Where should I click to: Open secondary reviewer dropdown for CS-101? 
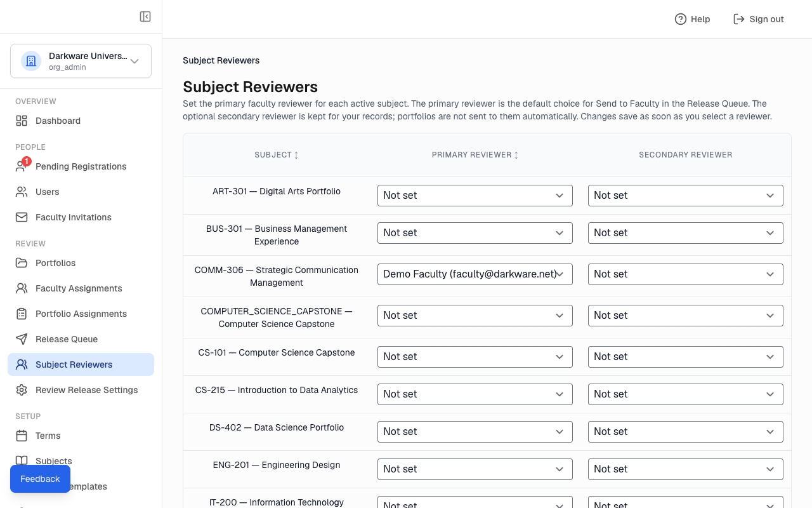point(686,357)
